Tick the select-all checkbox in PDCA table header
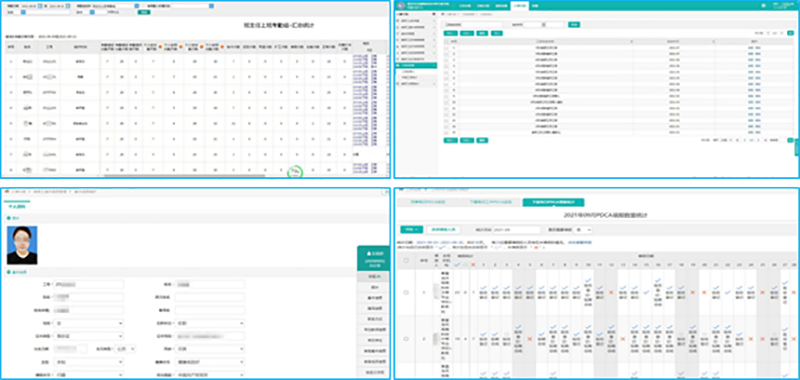This screenshot has width=800, height=380. tap(406, 260)
